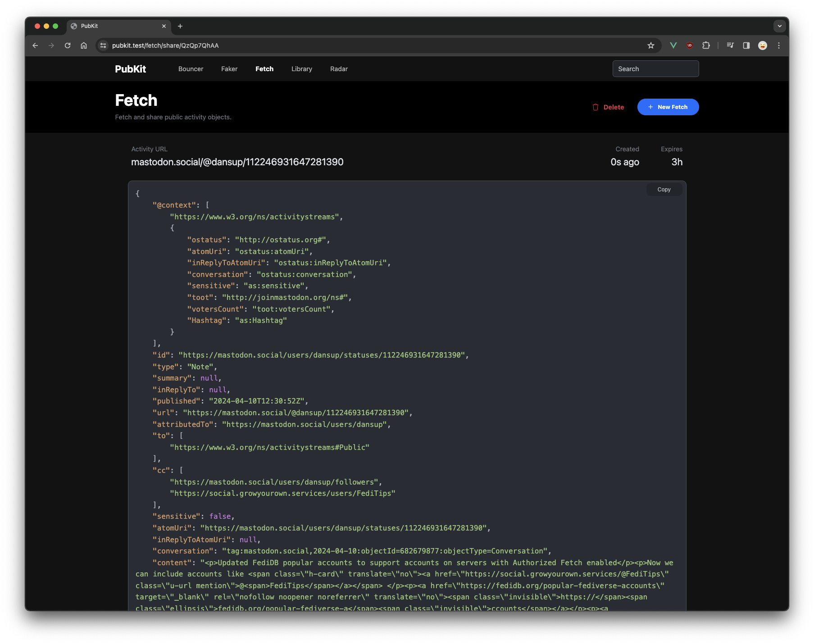Click the "sensitive": false line

point(194,516)
